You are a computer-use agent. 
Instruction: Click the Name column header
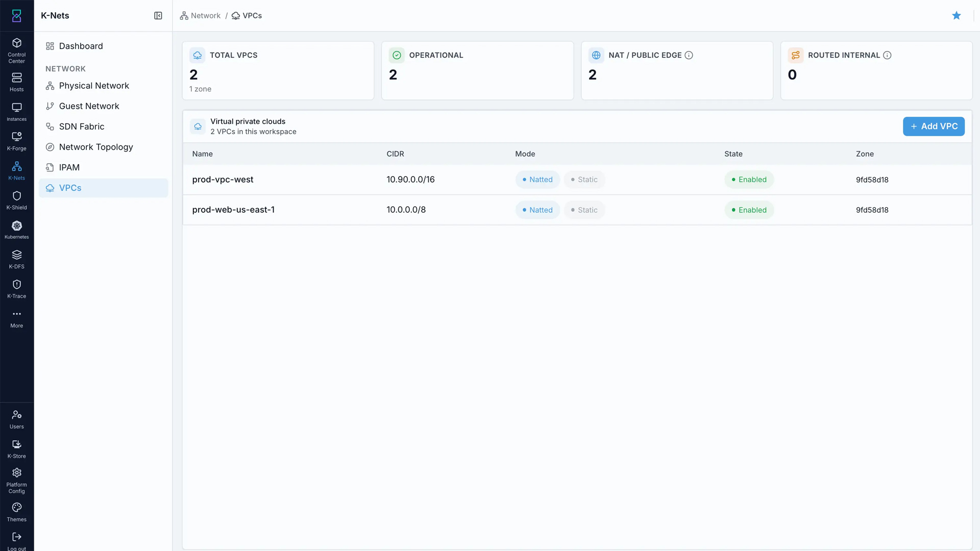203,154
